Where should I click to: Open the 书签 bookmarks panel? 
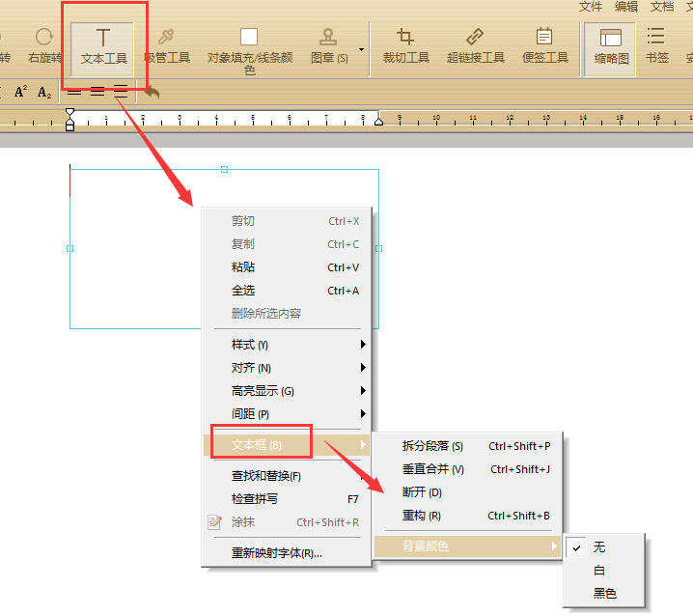point(656,46)
